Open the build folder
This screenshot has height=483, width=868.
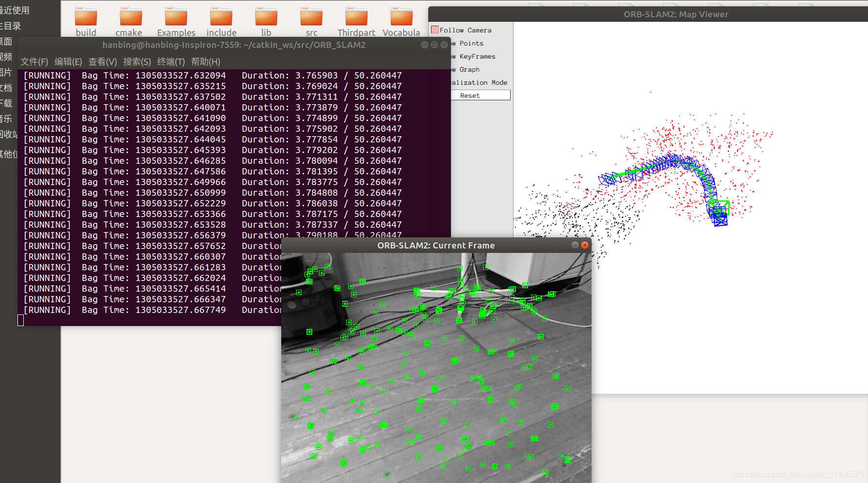pos(86,22)
